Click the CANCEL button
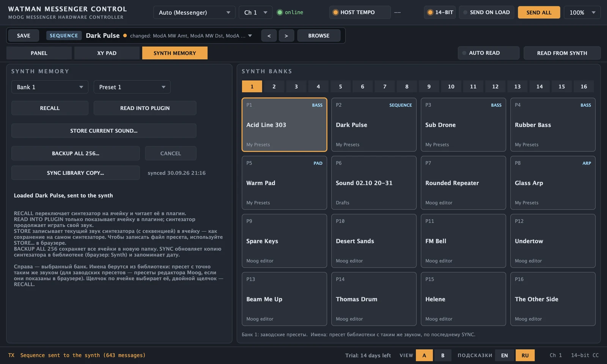Viewport: 607px width, 364px height. [171, 153]
